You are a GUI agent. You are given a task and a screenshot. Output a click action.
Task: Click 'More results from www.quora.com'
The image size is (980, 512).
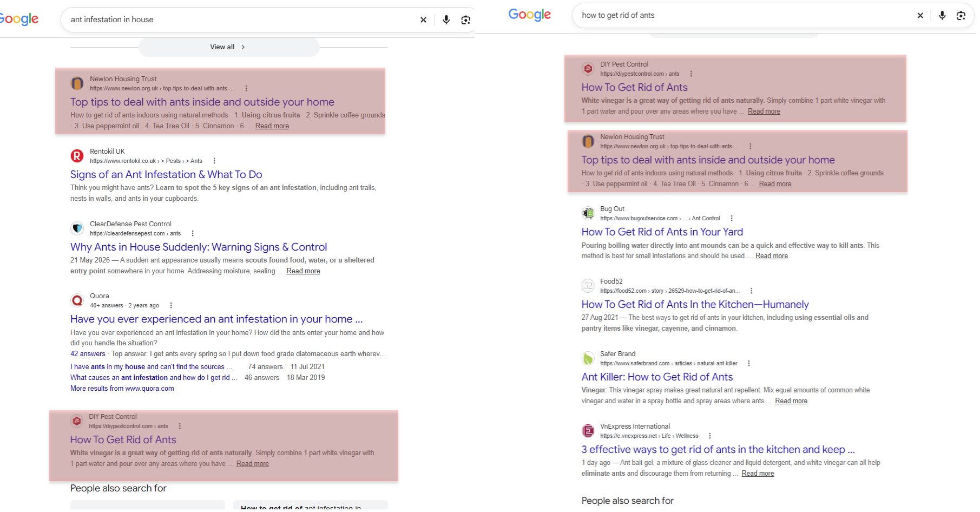[122, 388]
